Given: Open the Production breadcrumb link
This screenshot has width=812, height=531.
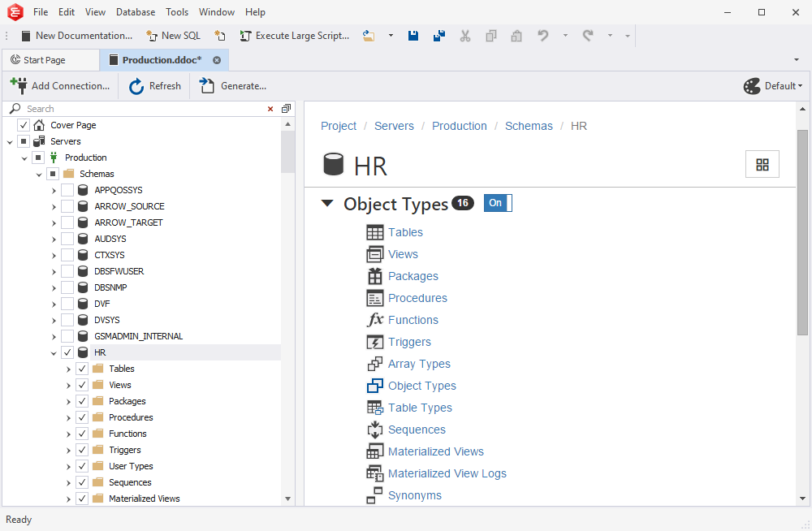Looking at the screenshot, I should click(x=459, y=126).
